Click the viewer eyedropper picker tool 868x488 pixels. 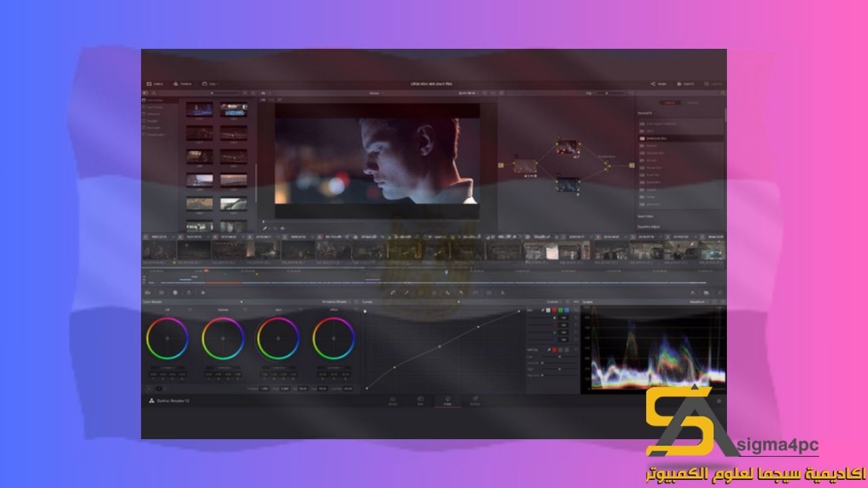[x=265, y=228]
